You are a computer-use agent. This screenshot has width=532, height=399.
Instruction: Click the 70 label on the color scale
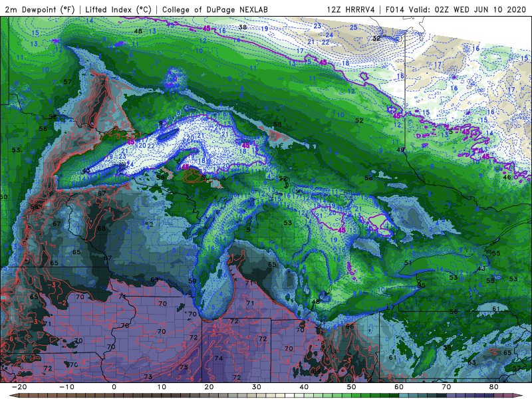pyautogui.click(x=446, y=387)
